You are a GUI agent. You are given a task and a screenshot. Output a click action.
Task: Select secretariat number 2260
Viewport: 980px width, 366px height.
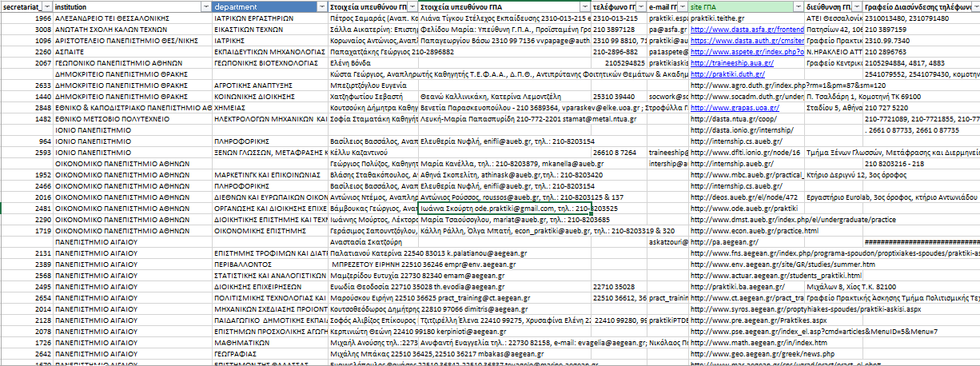click(x=27, y=50)
